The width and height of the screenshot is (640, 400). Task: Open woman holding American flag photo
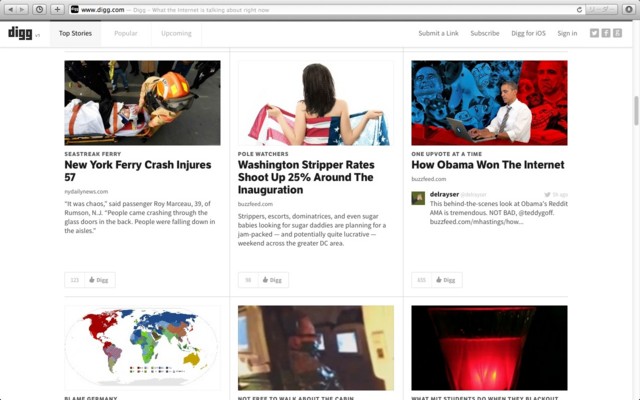[x=316, y=103]
